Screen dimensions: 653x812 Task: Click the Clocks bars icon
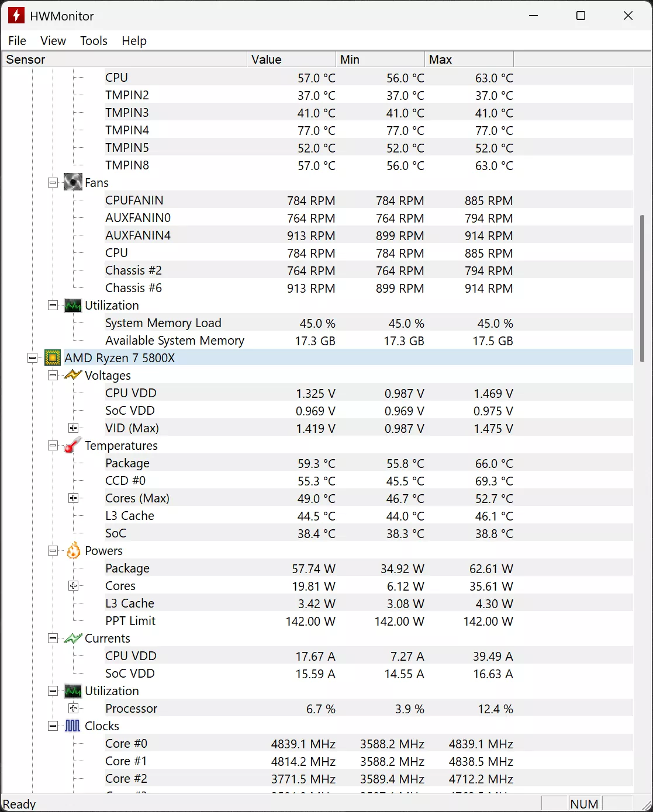pos(73,726)
